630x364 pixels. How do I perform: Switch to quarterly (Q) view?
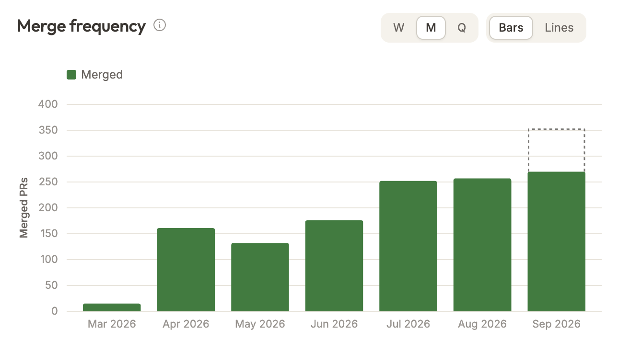pyautogui.click(x=461, y=28)
